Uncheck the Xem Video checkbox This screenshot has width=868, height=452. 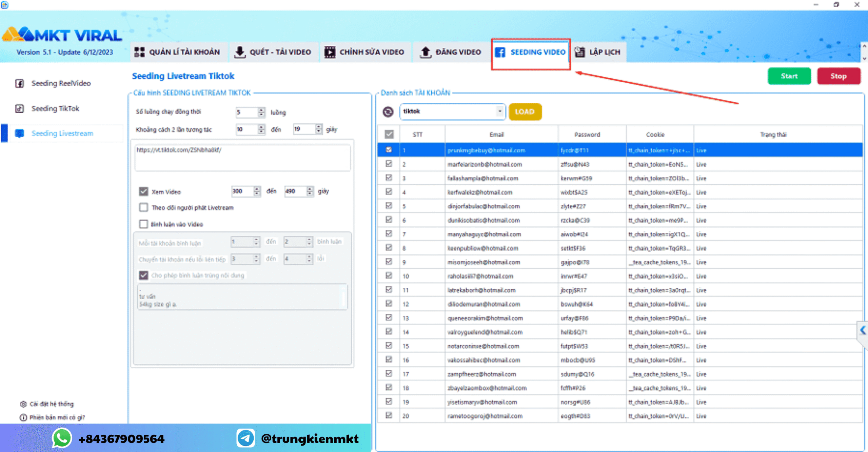(x=143, y=191)
